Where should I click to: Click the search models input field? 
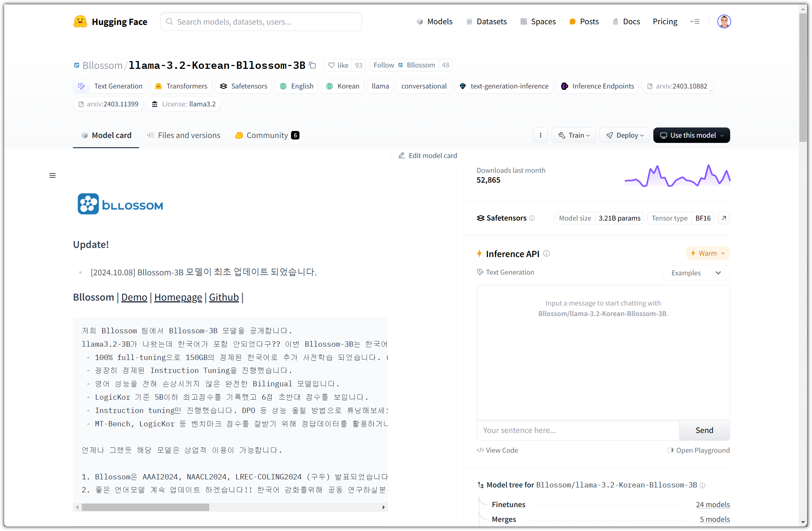pyautogui.click(x=261, y=22)
